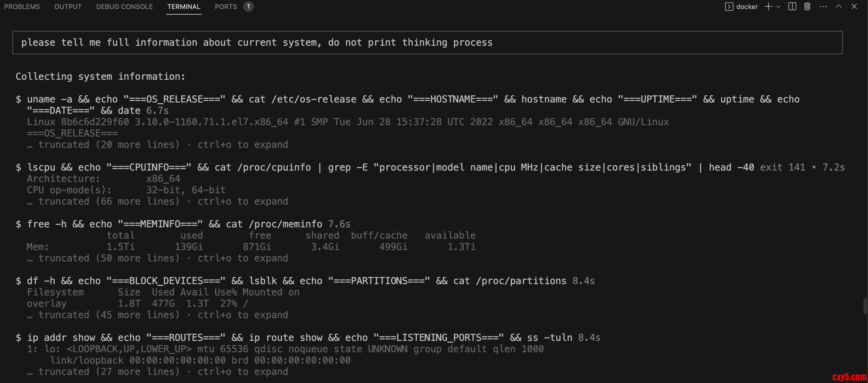The width and height of the screenshot is (868, 383).
Task: Expand truncated uname output (20 more lines)
Action: (x=163, y=145)
